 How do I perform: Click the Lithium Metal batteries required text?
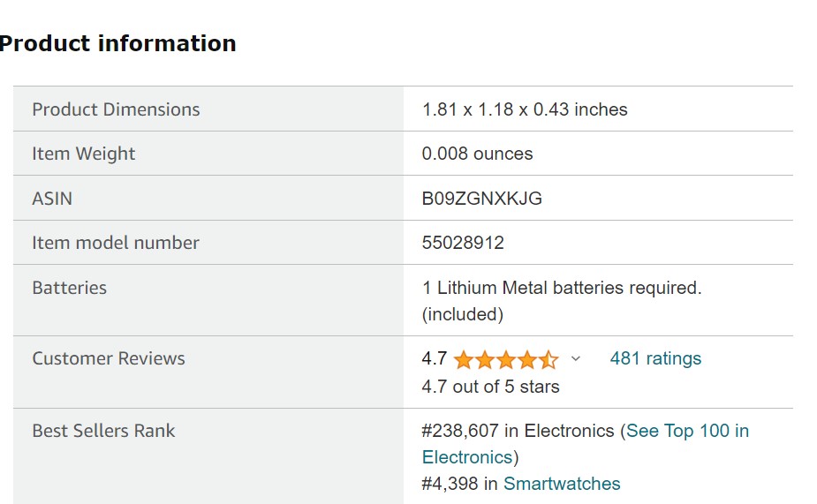[x=563, y=288]
